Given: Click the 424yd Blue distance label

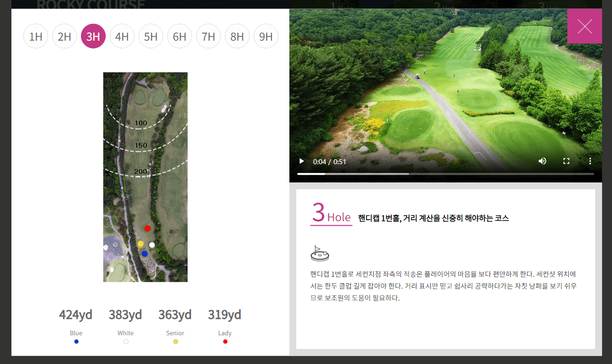Looking at the screenshot, I should coord(75,314).
